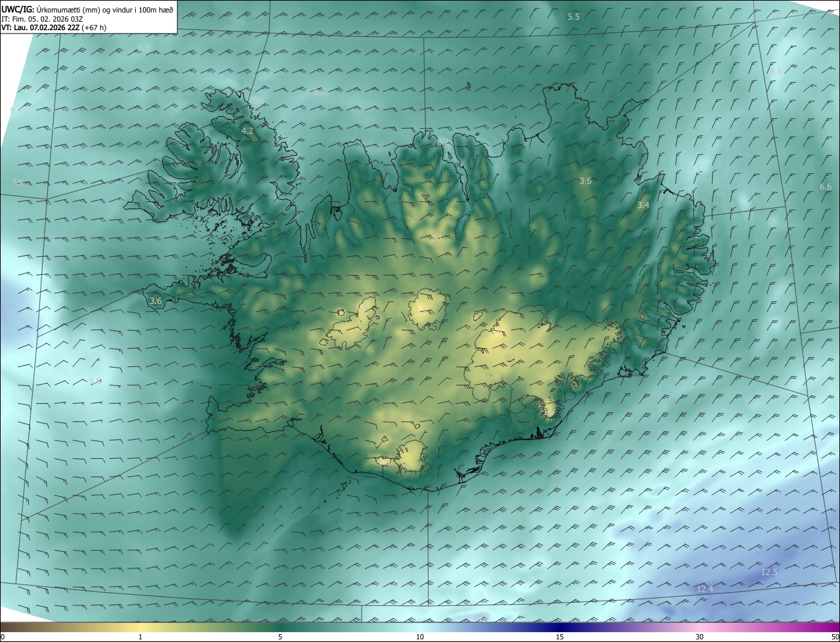The width and height of the screenshot is (840, 642).
Task: Click the 7.9 value near the western map edge
Action: [x=17, y=183]
